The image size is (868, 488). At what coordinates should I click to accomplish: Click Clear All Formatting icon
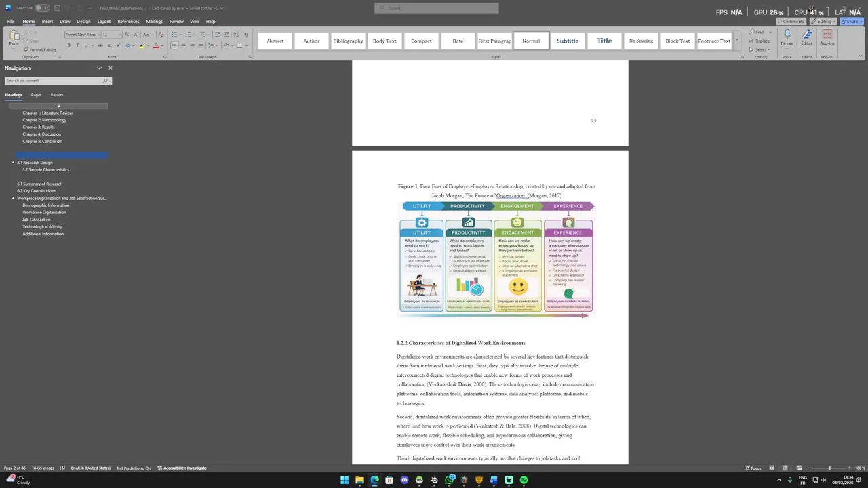(x=161, y=35)
